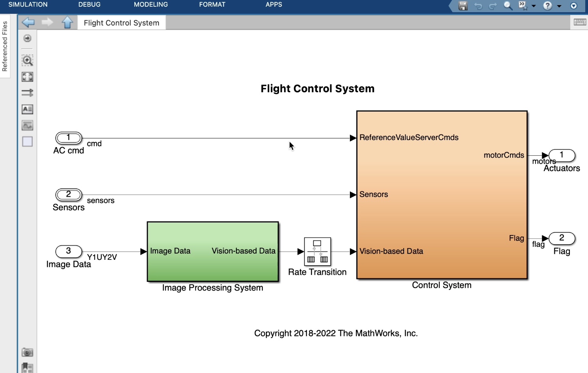Navigate back with the blue left arrow
The image size is (588, 373).
tap(28, 22)
